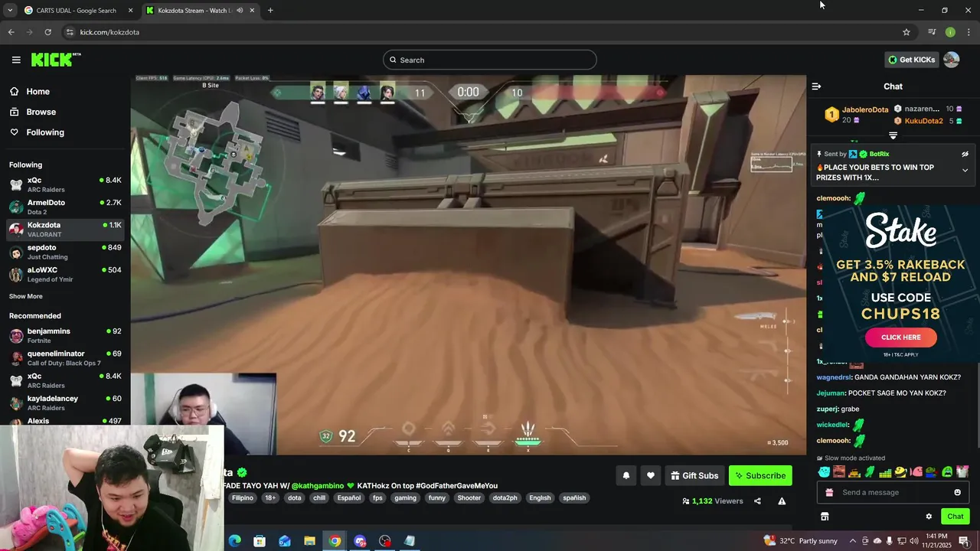Click the Gift Subs button

(x=694, y=475)
